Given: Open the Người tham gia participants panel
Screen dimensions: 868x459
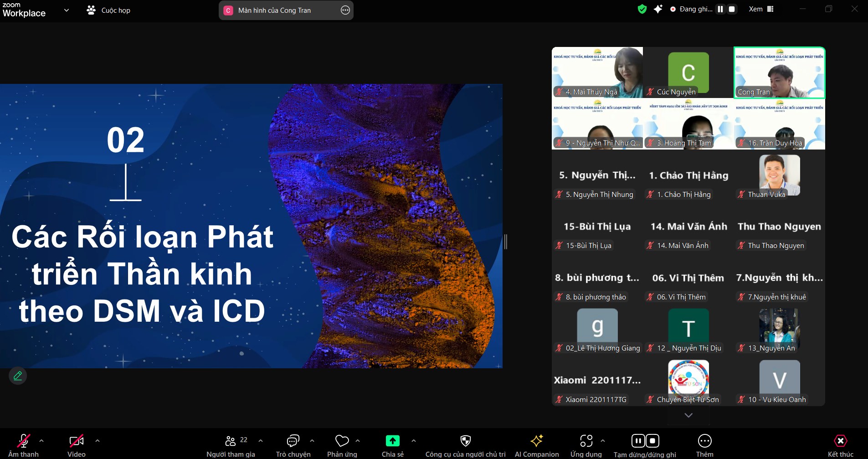Looking at the screenshot, I should tap(231, 441).
